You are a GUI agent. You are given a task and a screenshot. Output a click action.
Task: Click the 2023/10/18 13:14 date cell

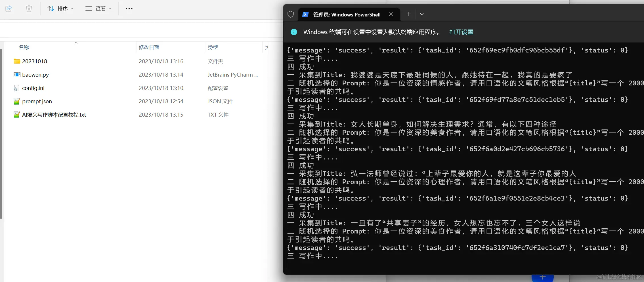pyautogui.click(x=161, y=75)
